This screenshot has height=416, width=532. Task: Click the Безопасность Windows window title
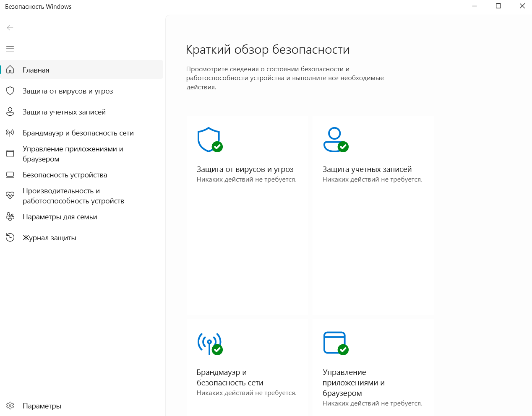pyautogui.click(x=38, y=7)
